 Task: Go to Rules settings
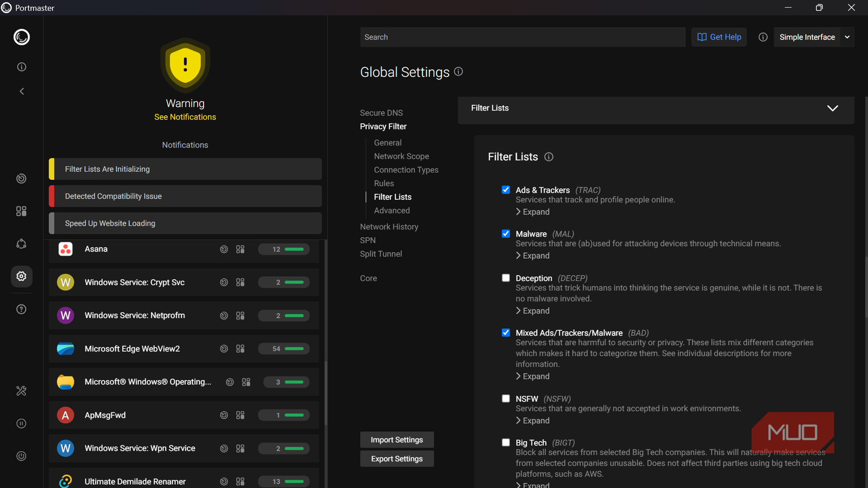(384, 184)
